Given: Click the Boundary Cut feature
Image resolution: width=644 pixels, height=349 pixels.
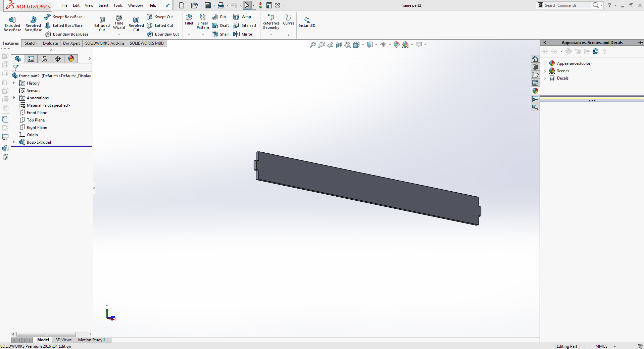Looking at the screenshot, I should click(x=163, y=34).
